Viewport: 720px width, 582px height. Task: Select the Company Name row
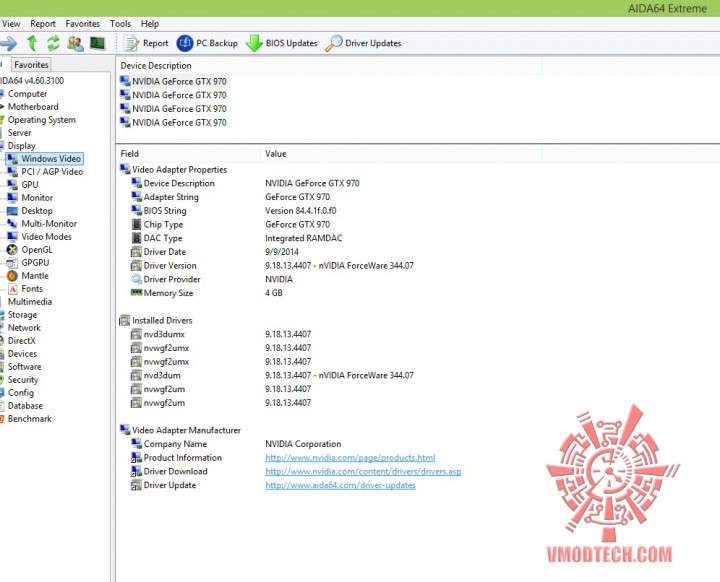(236, 444)
